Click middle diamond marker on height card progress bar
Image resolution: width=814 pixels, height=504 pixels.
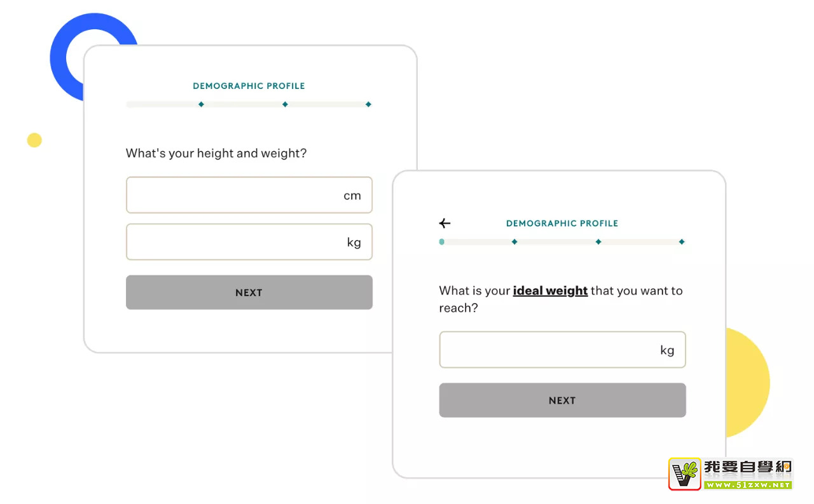(x=285, y=104)
